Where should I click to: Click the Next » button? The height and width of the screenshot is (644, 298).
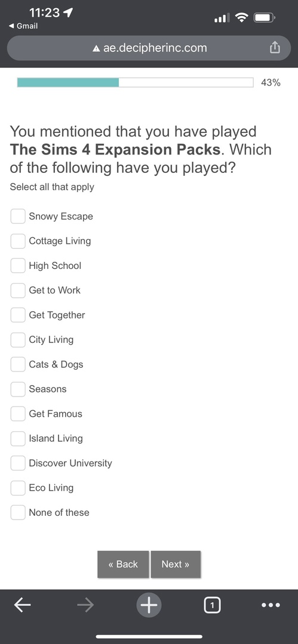point(176,564)
